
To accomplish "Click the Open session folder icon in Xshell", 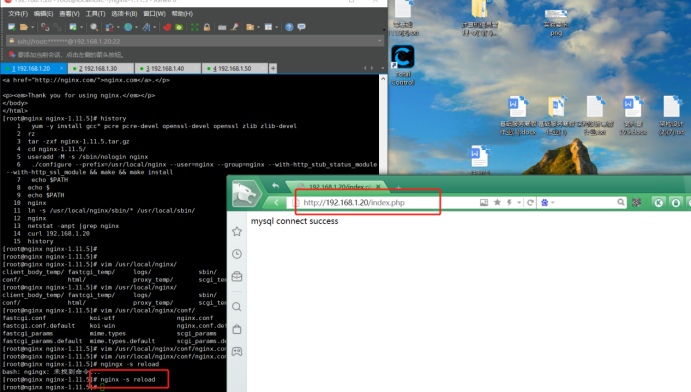I will coord(24,27).
